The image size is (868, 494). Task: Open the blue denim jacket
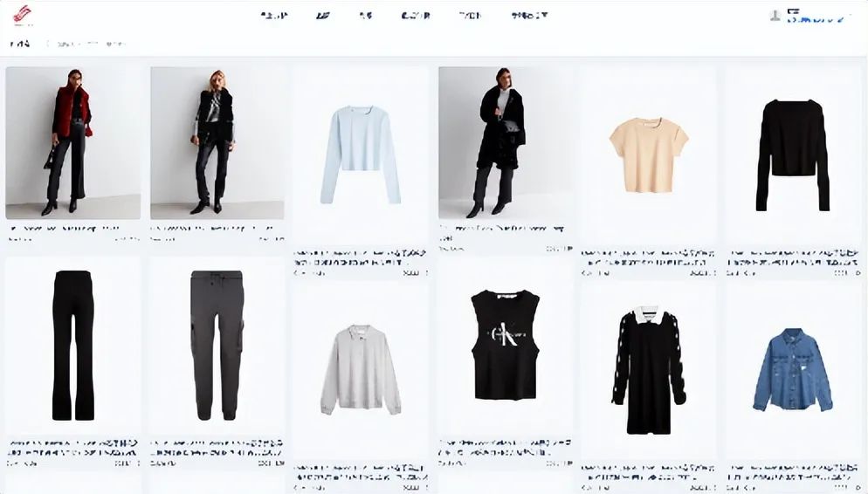click(793, 369)
